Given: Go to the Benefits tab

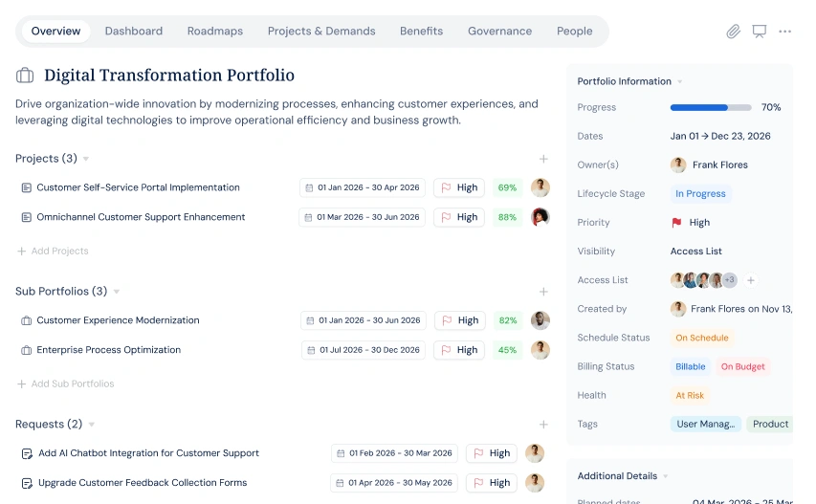Looking at the screenshot, I should [x=421, y=32].
